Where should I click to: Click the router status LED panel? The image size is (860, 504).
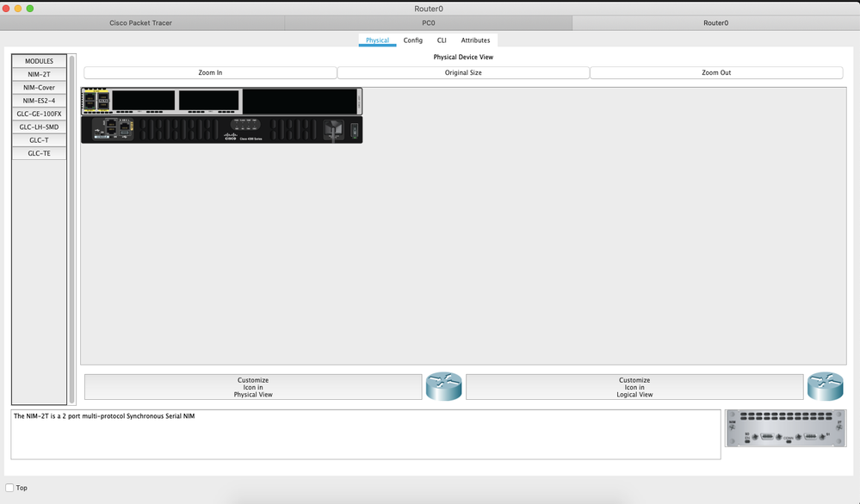245,125
